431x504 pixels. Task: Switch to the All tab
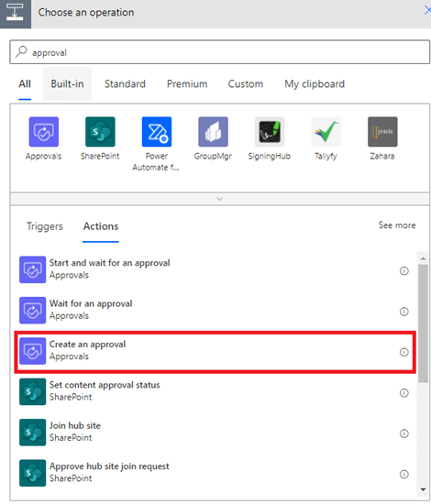point(25,84)
